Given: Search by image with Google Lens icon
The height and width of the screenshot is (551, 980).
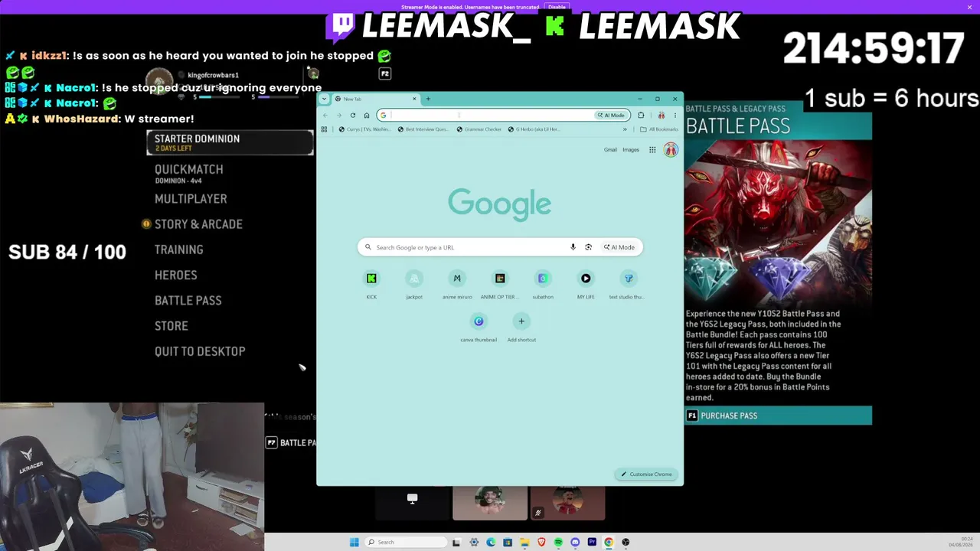Looking at the screenshot, I should click(x=588, y=247).
